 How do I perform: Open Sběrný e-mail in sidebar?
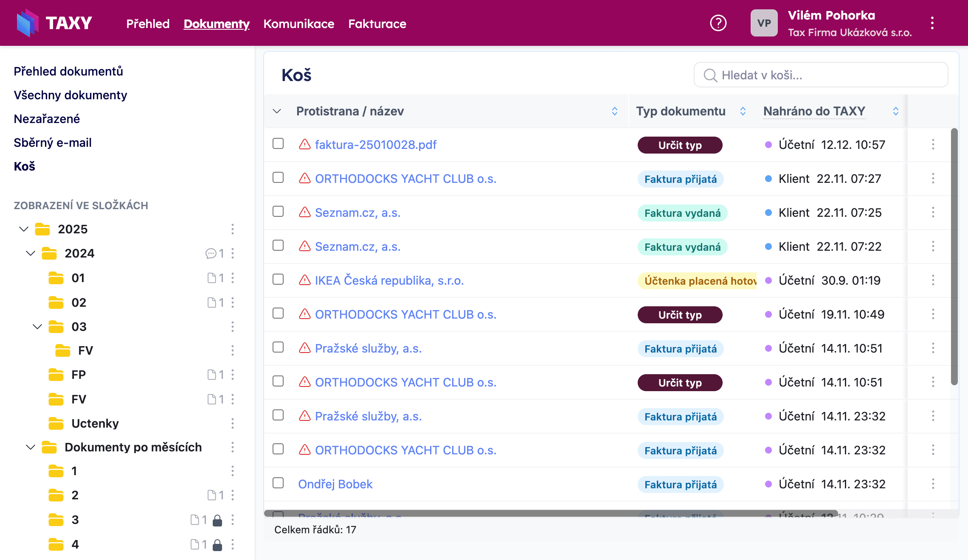click(53, 143)
